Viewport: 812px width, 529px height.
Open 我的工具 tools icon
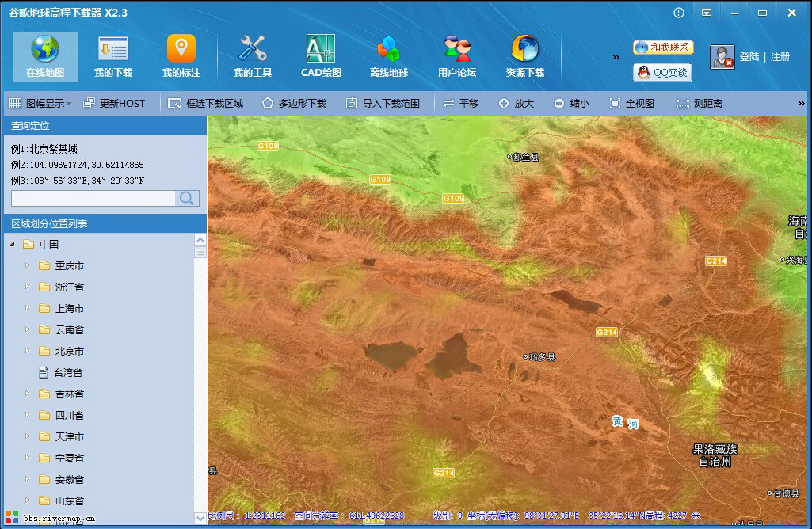[253, 49]
